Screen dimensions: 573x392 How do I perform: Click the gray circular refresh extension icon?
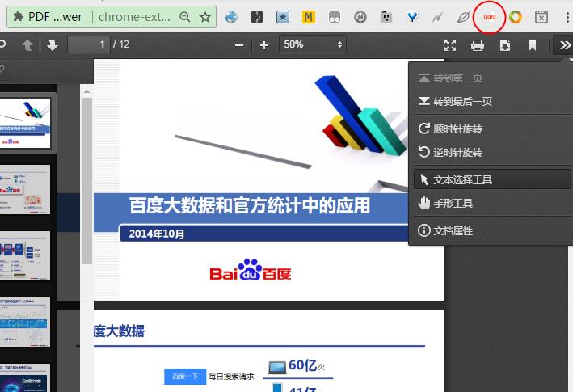(360, 17)
